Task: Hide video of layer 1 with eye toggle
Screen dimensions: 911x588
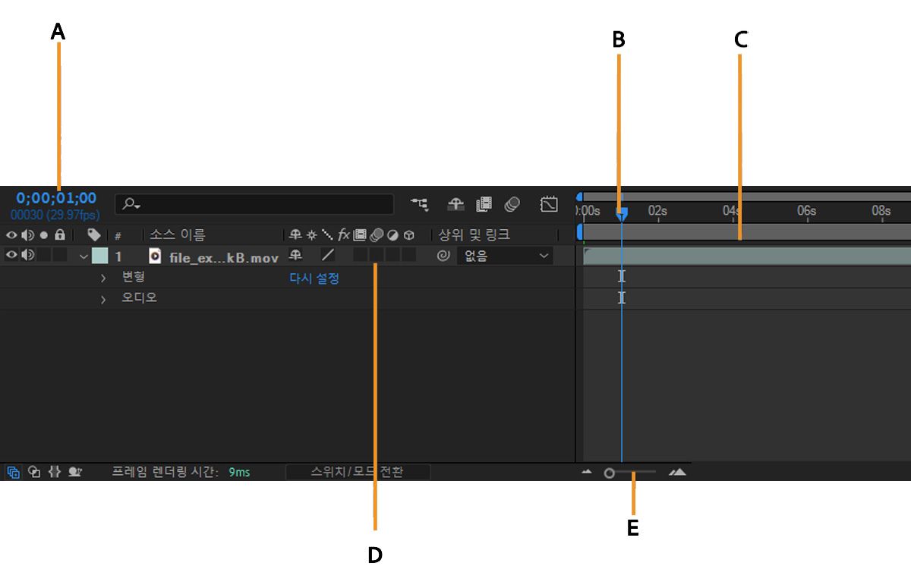Action: (x=11, y=256)
